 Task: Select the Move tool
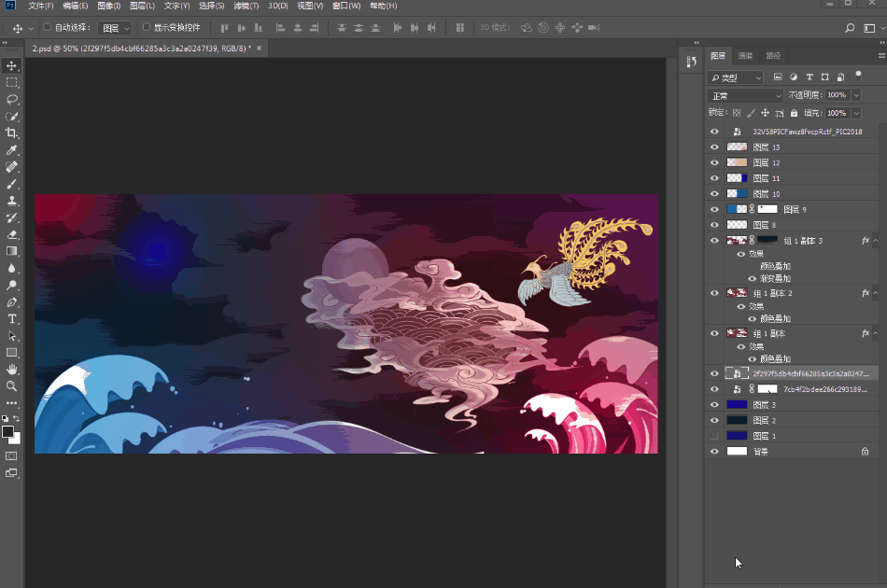coord(11,65)
